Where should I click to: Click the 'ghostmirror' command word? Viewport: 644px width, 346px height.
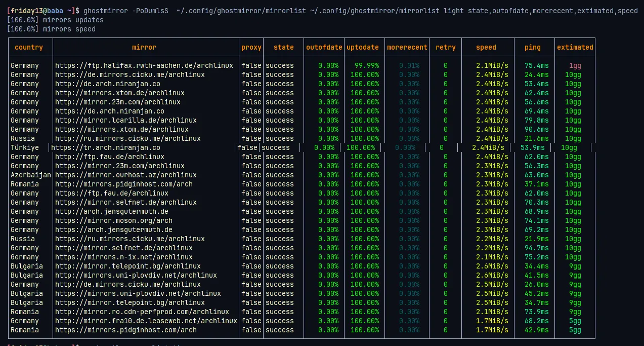106,11
